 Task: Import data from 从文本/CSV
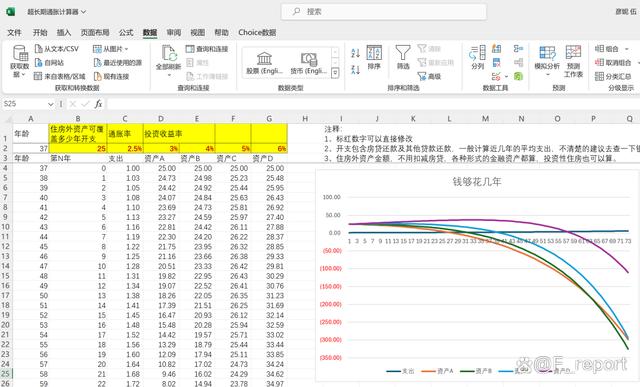(56, 49)
